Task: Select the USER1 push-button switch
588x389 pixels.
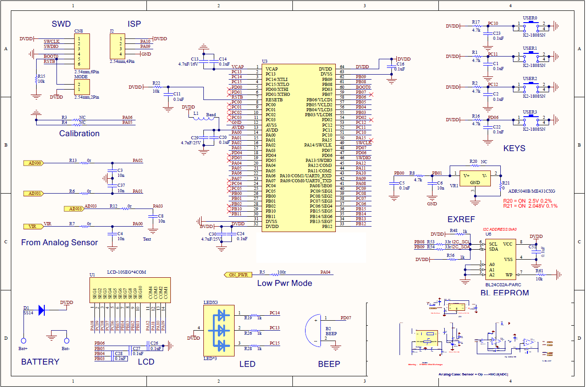Action: pyautogui.click(x=532, y=56)
